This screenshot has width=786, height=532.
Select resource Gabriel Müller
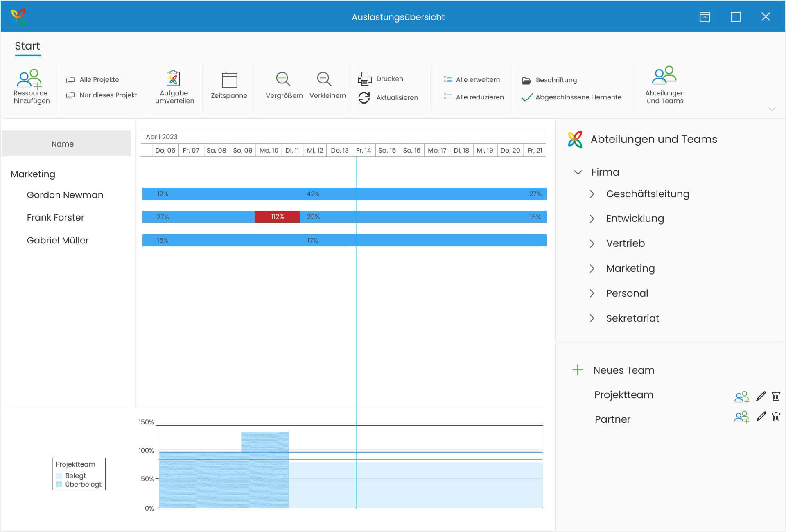click(x=58, y=241)
